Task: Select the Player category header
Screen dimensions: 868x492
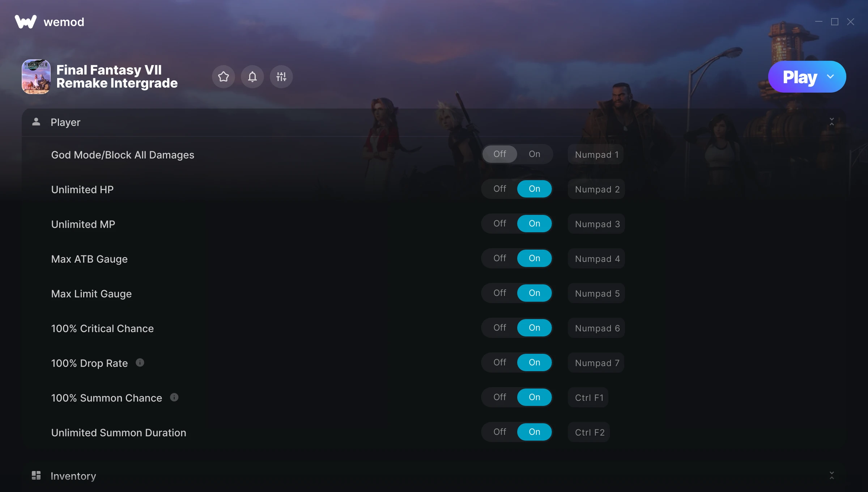Action: pos(434,122)
